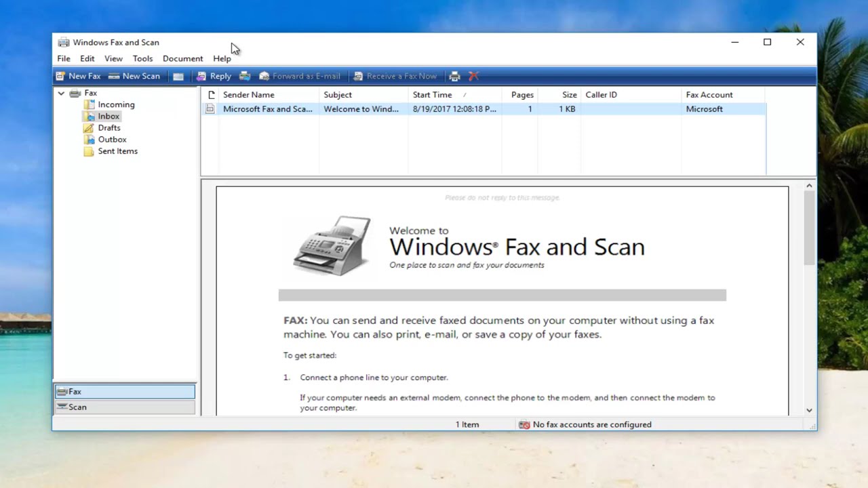Open the View menu
Screen dimensions: 868x488
coord(113,58)
